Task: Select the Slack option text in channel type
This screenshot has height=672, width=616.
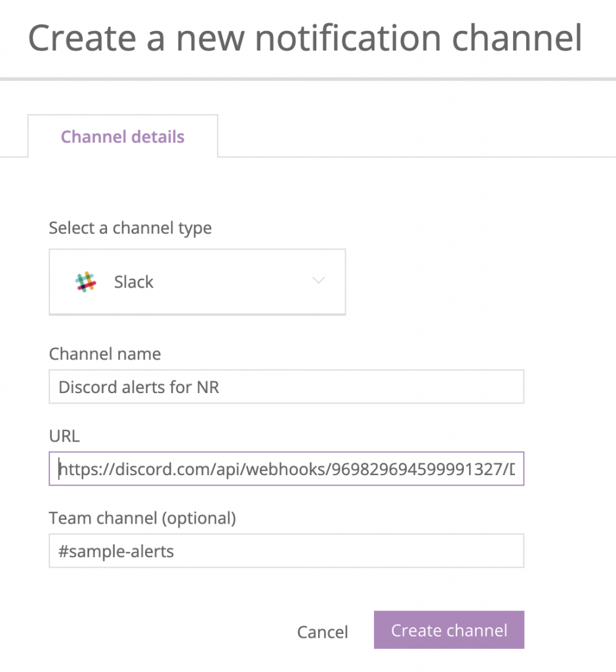Action: (133, 282)
